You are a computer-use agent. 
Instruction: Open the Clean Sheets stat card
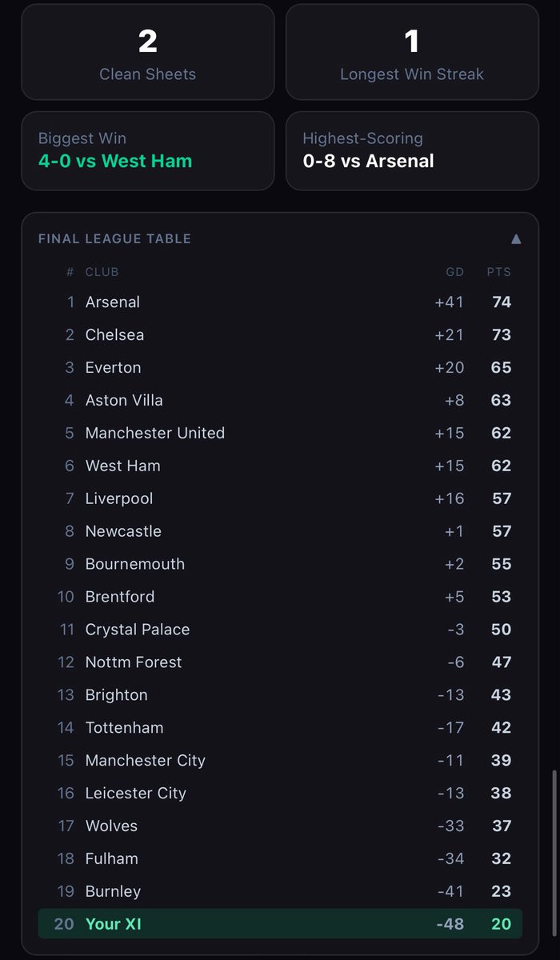(x=147, y=52)
